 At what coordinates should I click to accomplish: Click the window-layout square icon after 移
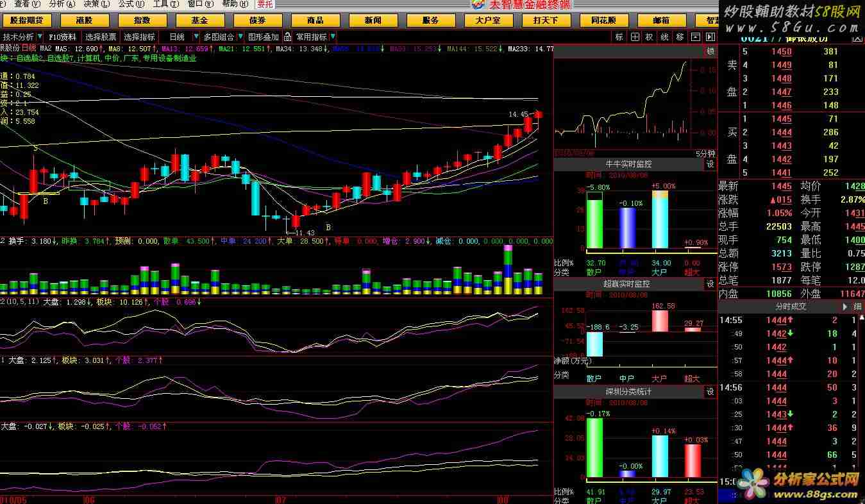click(694, 37)
